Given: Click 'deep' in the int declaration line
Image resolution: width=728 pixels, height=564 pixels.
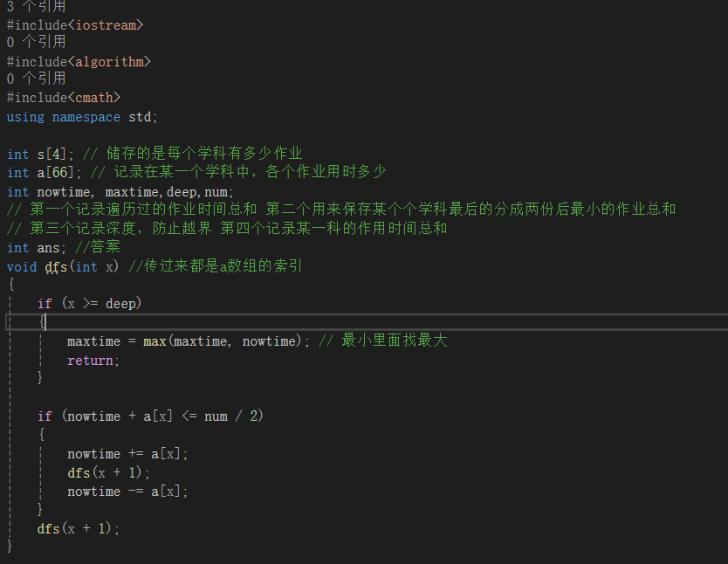Looking at the screenshot, I should pyautogui.click(x=182, y=192).
